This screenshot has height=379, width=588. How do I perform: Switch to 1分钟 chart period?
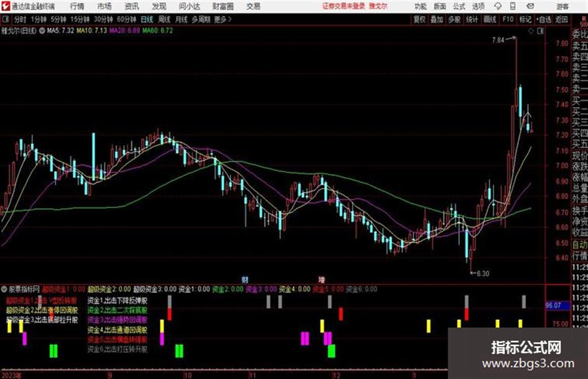39,19
